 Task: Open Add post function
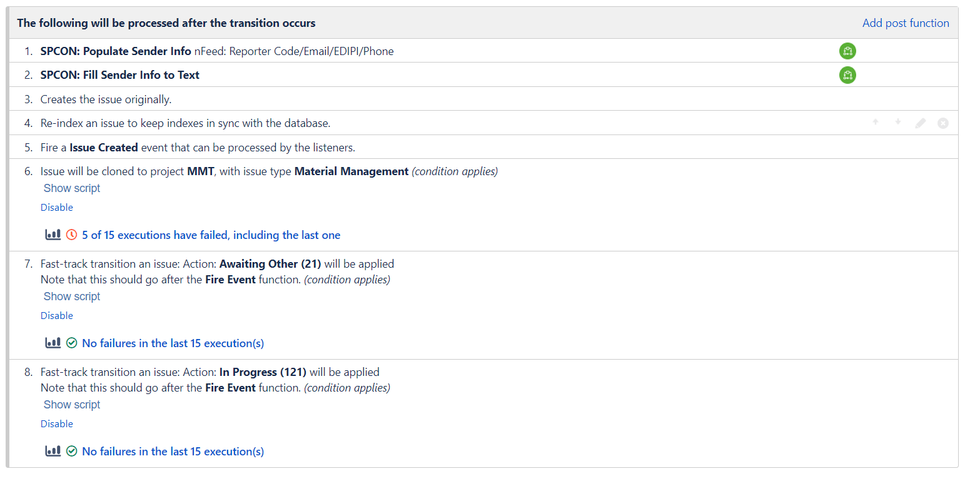click(x=906, y=23)
